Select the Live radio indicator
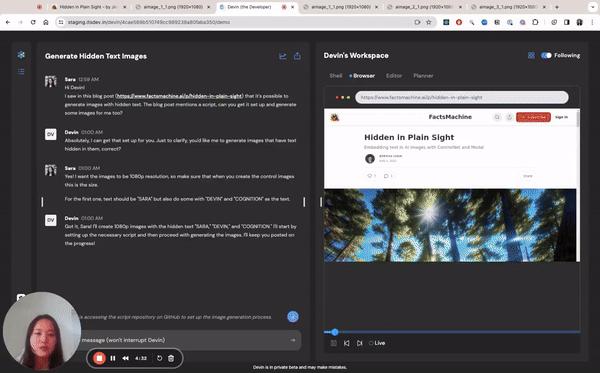This screenshot has height=373, width=600. click(x=371, y=343)
